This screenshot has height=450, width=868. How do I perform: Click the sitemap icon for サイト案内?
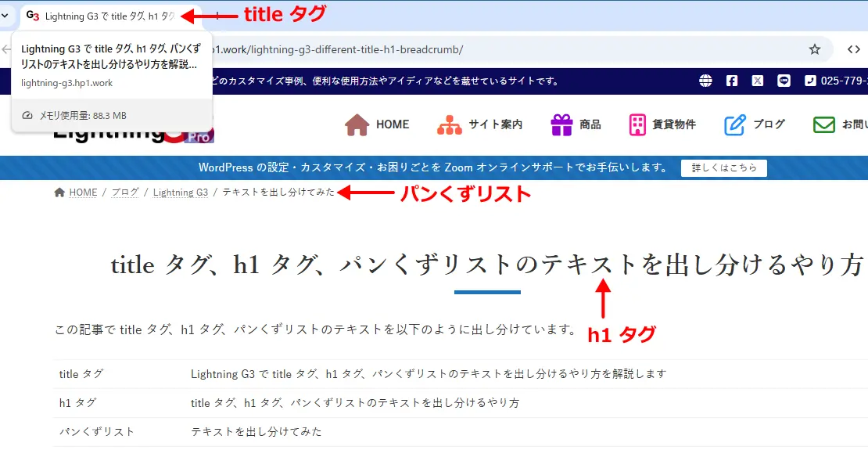click(x=450, y=124)
